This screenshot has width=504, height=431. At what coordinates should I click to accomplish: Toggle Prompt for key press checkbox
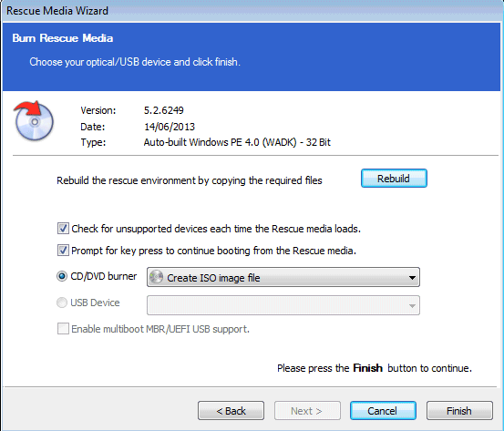[x=63, y=250]
